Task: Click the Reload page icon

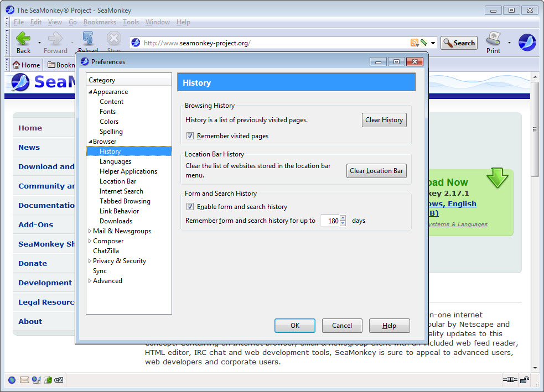Action: pyautogui.click(x=88, y=39)
